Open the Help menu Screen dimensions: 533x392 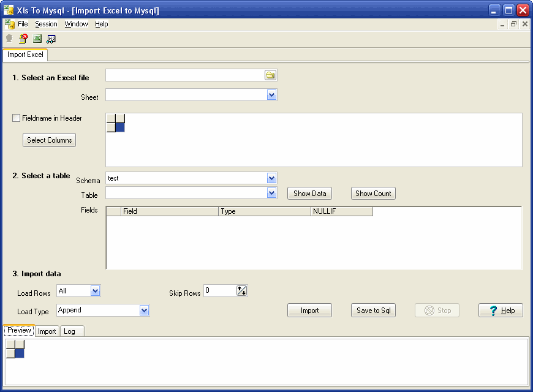point(101,24)
